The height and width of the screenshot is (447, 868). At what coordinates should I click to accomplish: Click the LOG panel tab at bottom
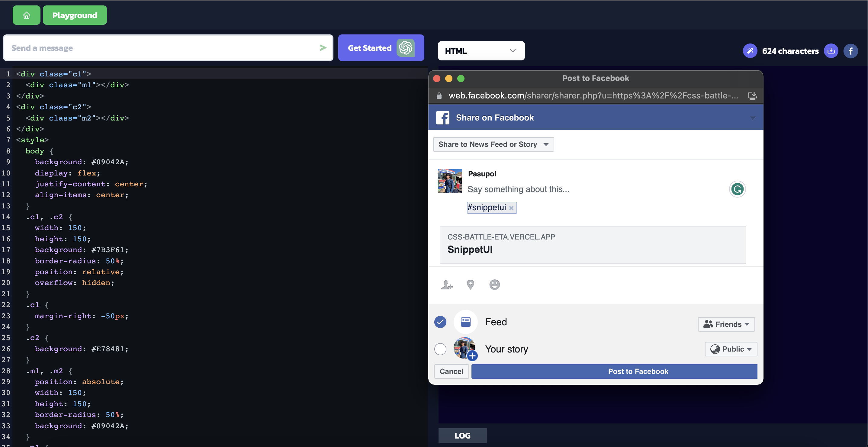pyautogui.click(x=462, y=435)
